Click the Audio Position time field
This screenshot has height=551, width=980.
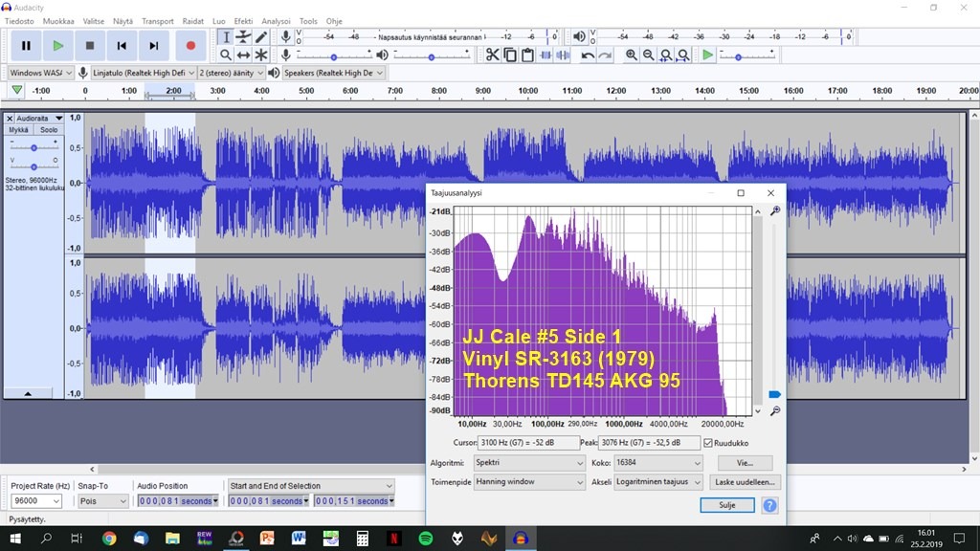coord(177,501)
